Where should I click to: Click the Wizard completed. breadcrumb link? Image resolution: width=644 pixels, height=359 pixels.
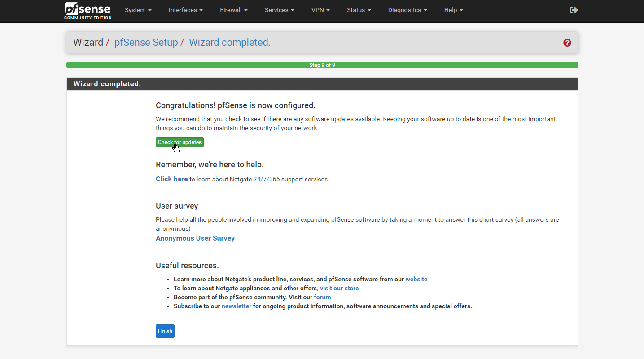(230, 43)
